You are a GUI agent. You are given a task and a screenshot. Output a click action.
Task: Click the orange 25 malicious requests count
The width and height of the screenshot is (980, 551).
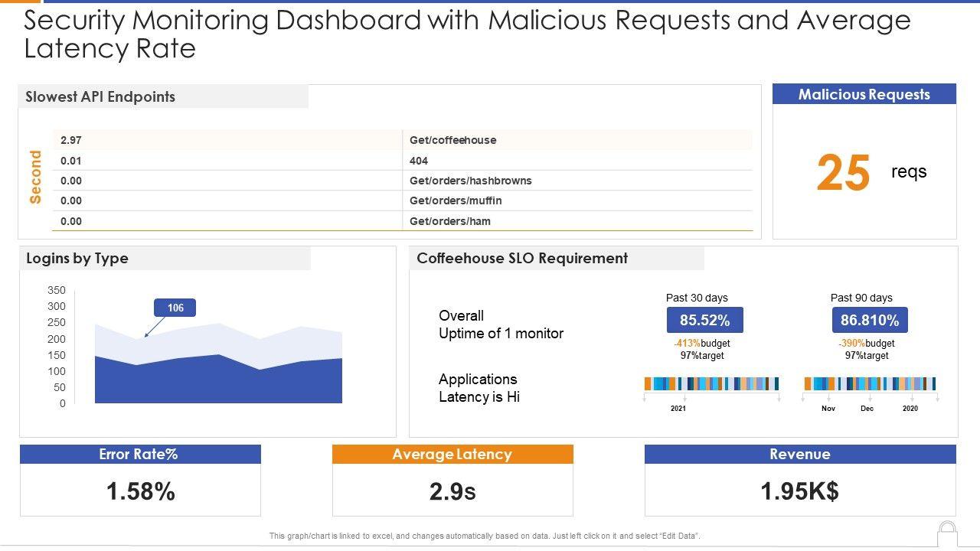(x=844, y=173)
